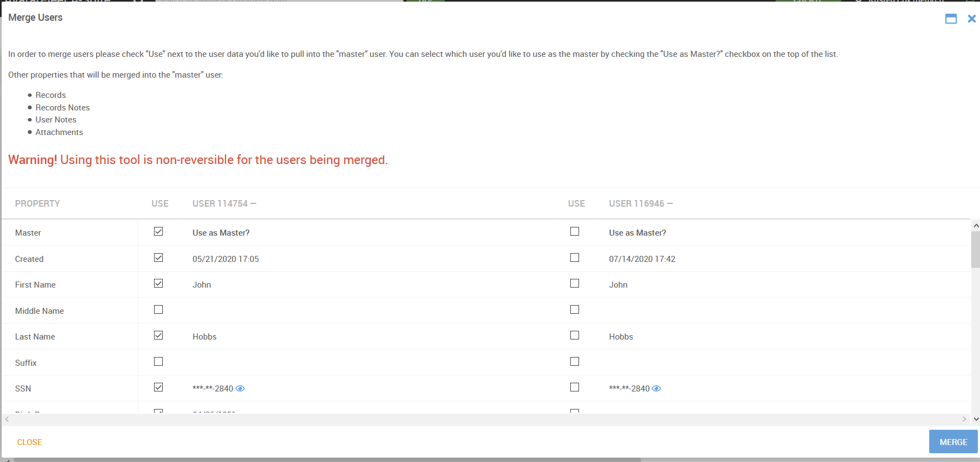980x462 pixels.
Task: Click the MERGE button
Action: click(953, 442)
